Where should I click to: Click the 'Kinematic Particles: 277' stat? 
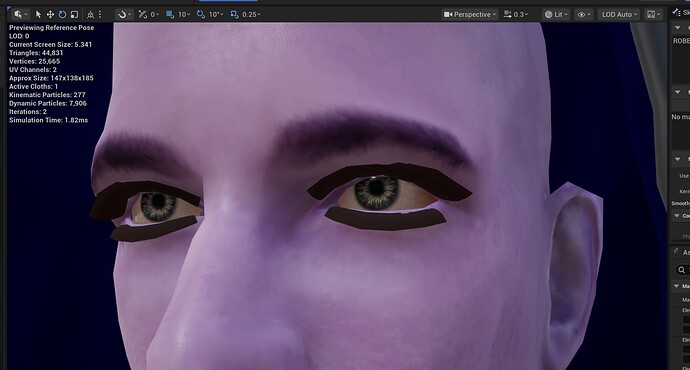point(47,95)
